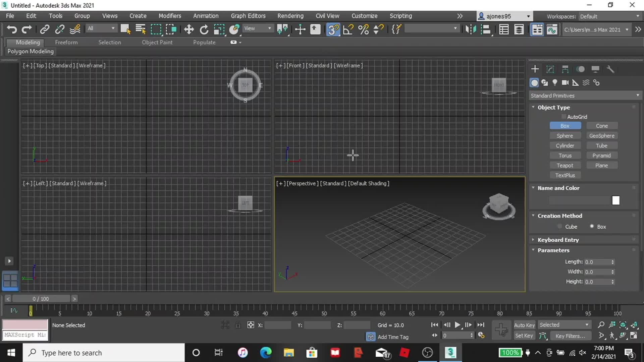
Task: Switch to the Lights category icon
Action: pyautogui.click(x=554, y=82)
